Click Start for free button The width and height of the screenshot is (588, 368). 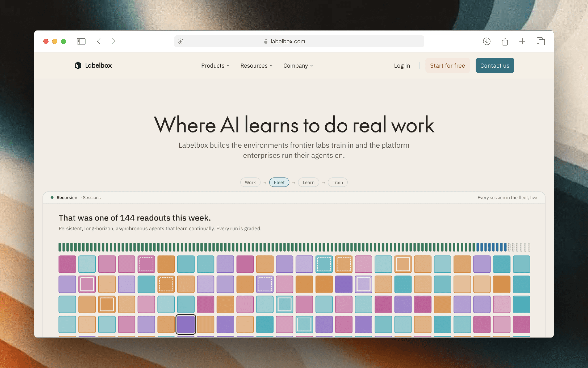coord(448,65)
